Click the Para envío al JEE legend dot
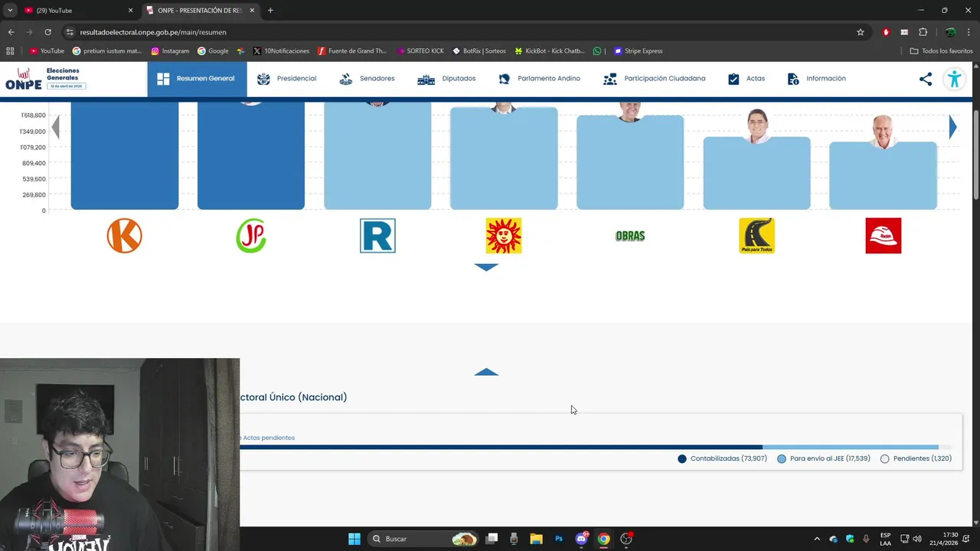 [782, 459]
